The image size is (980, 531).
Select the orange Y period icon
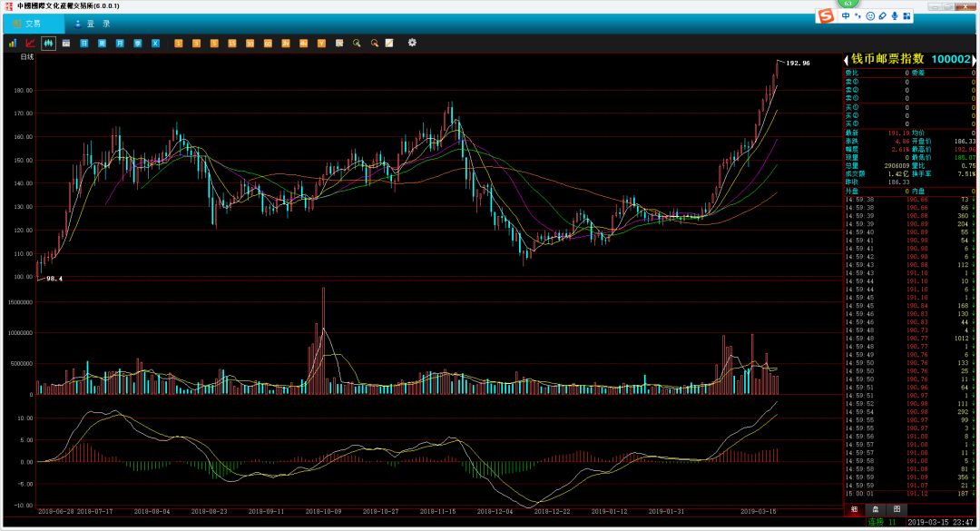click(321, 44)
